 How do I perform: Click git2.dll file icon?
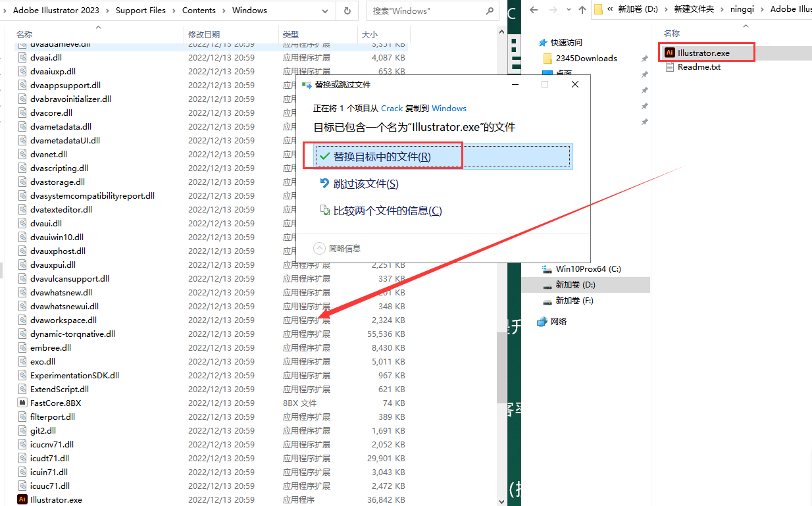point(22,430)
